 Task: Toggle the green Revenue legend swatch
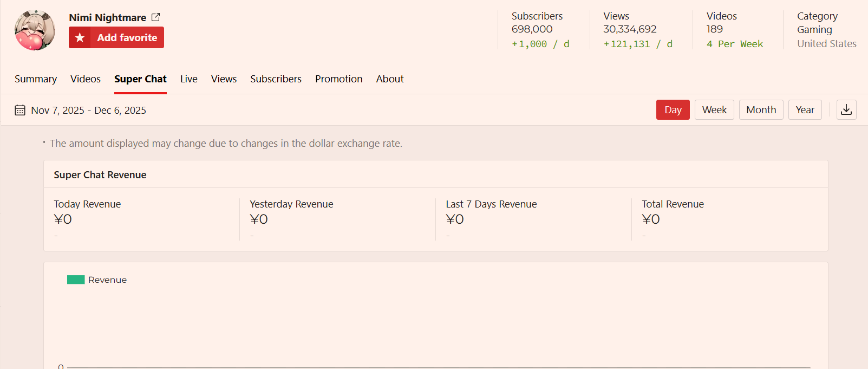click(76, 280)
